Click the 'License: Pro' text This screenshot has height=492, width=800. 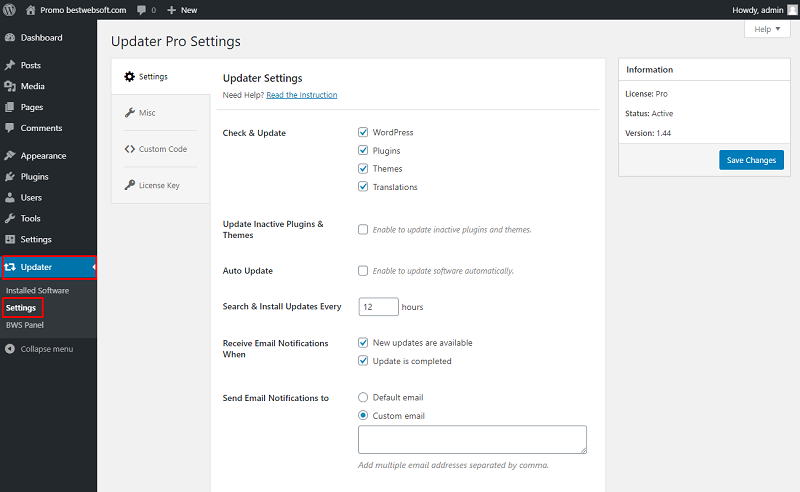(x=646, y=94)
